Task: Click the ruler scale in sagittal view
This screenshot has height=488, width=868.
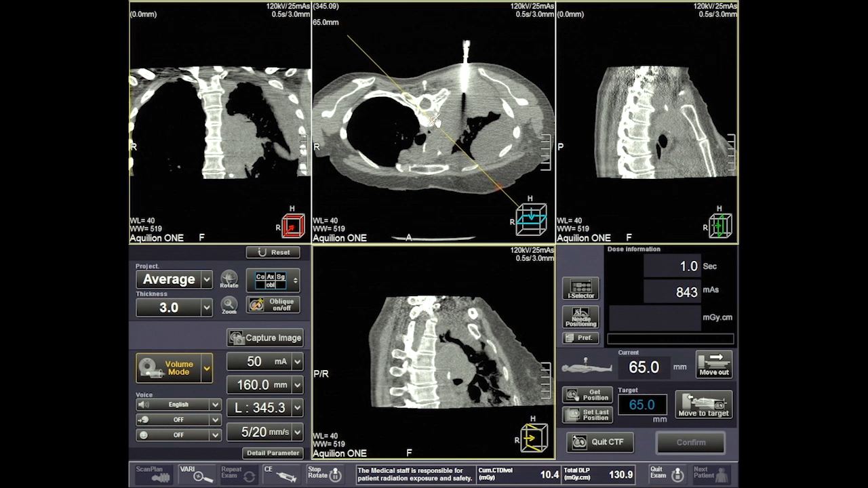Action: 730,153
